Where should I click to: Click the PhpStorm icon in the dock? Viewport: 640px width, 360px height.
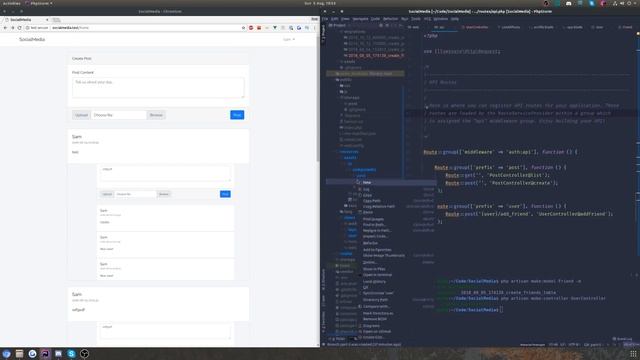point(45,354)
